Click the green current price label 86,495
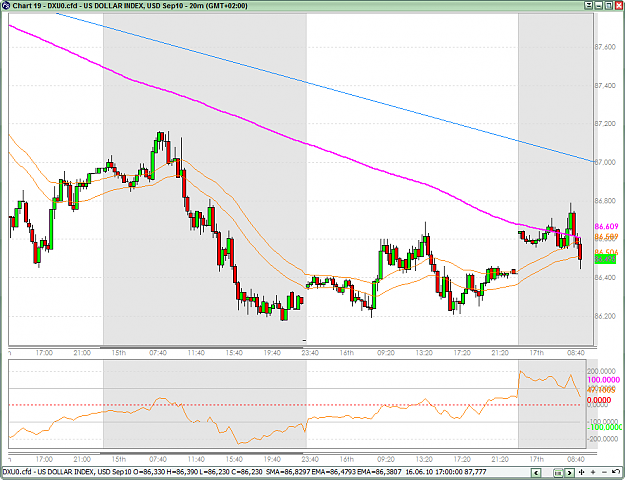This screenshot has height=480, width=625. click(x=605, y=260)
